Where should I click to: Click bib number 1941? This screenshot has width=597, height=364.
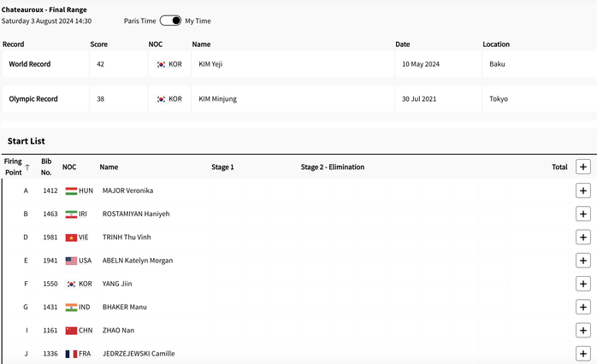pyautogui.click(x=50, y=261)
